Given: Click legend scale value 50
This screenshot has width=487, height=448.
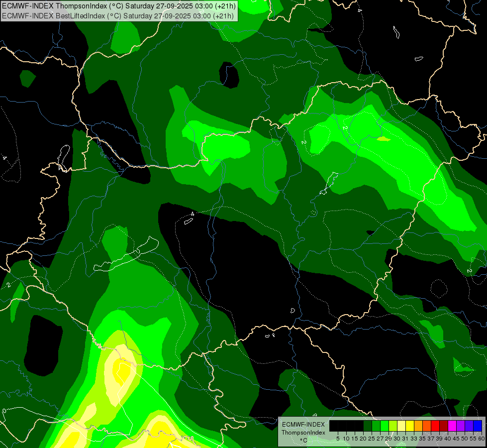Looking at the screenshot, I should (x=465, y=439).
